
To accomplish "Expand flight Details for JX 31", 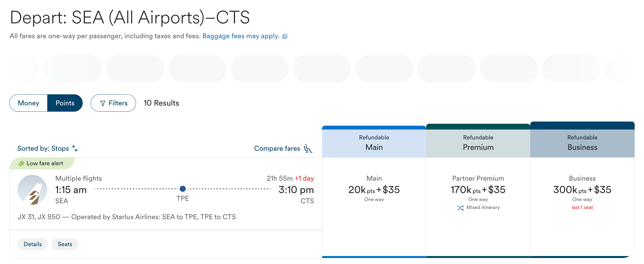I will (33, 244).
